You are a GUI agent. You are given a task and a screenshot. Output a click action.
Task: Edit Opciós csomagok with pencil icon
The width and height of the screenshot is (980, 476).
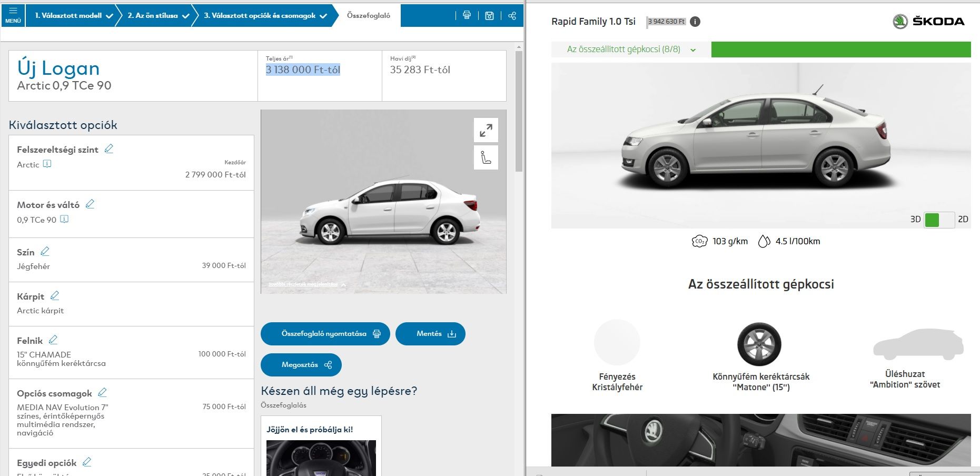103,392
